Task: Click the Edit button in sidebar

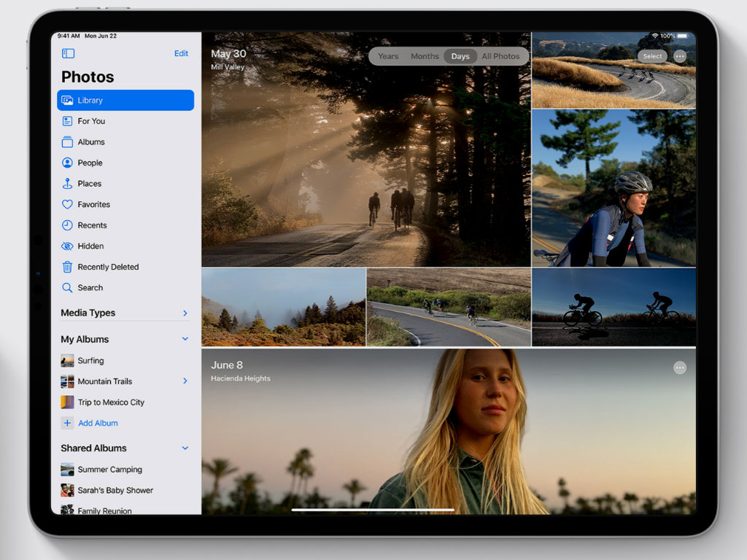Action: [181, 53]
